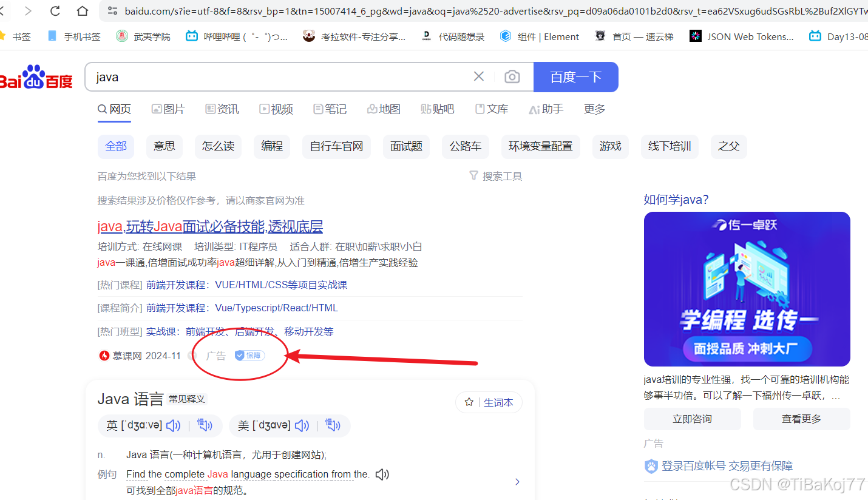Open British pronunciation practice icon
This screenshot has width=868, height=500.
click(205, 425)
